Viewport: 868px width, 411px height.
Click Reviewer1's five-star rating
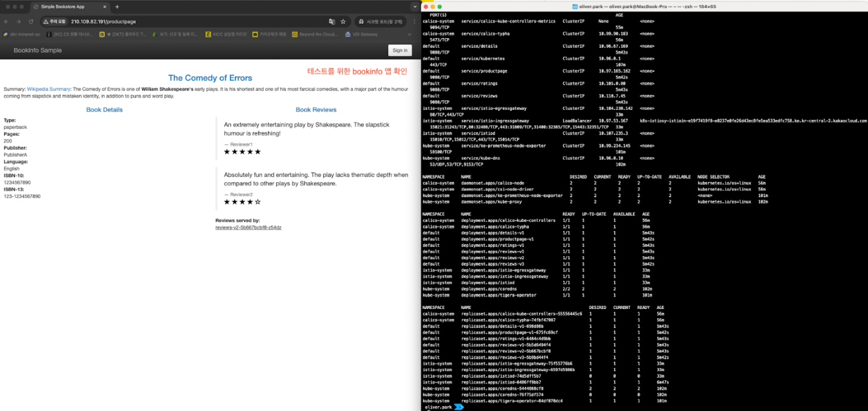pos(242,152)
